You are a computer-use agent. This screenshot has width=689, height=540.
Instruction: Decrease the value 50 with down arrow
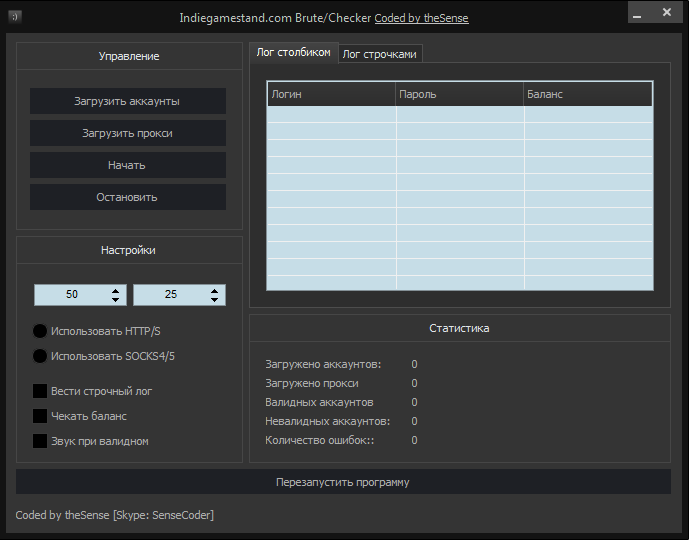[x=116, y=299]
